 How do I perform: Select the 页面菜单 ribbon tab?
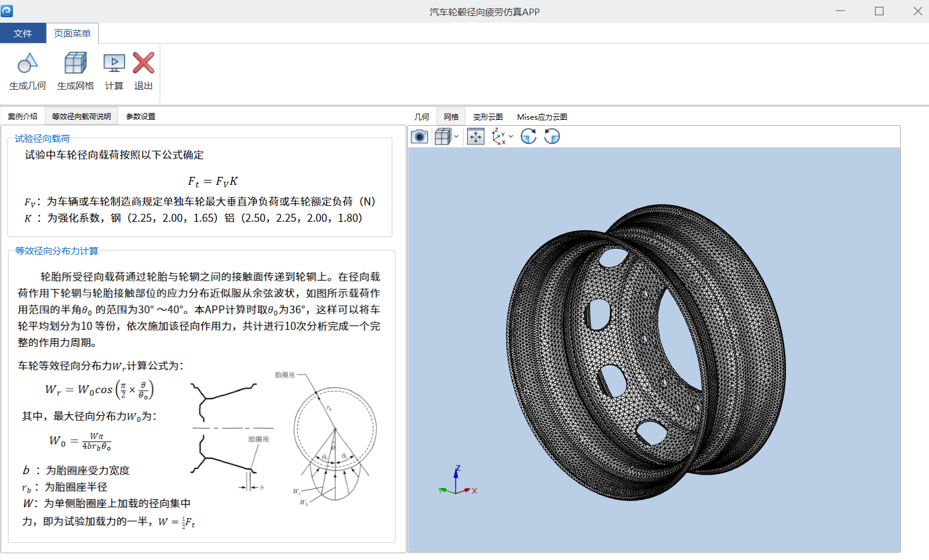(x=72, y=33)
